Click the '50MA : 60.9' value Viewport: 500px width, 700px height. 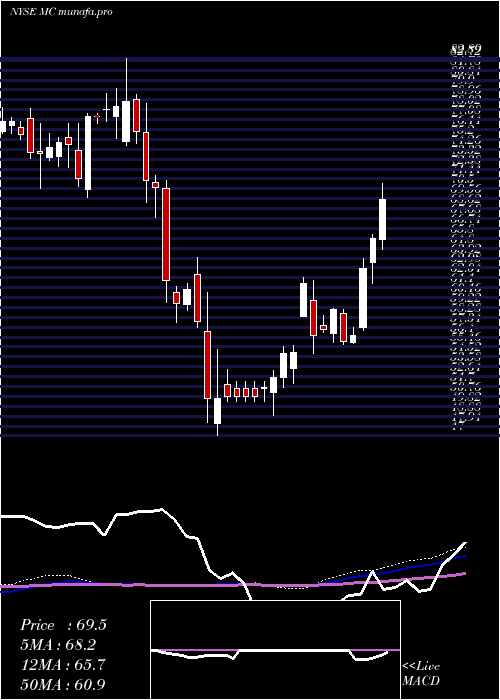[63, 684]
